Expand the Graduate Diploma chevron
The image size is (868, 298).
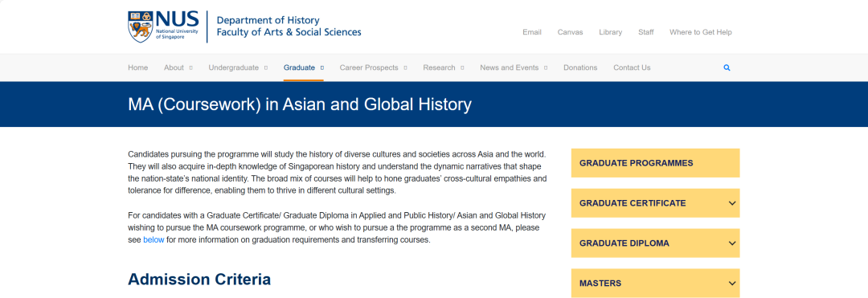tap(732, 243)
